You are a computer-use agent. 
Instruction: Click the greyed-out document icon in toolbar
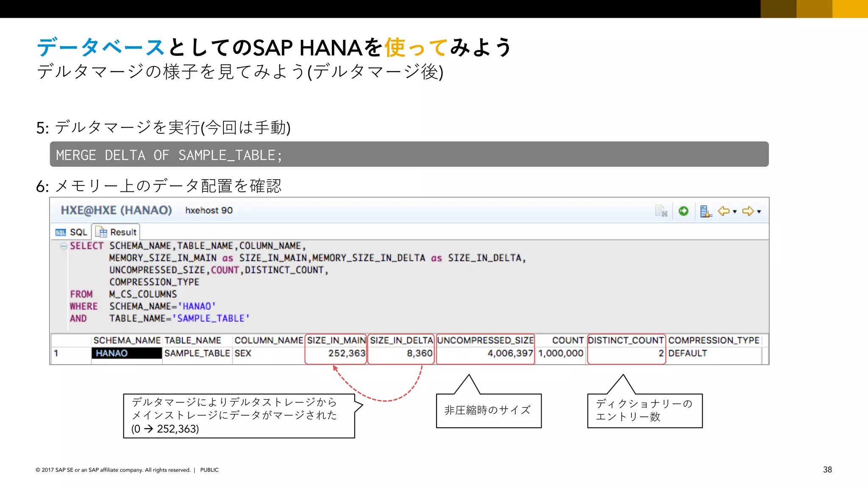(x=661, y=211)
